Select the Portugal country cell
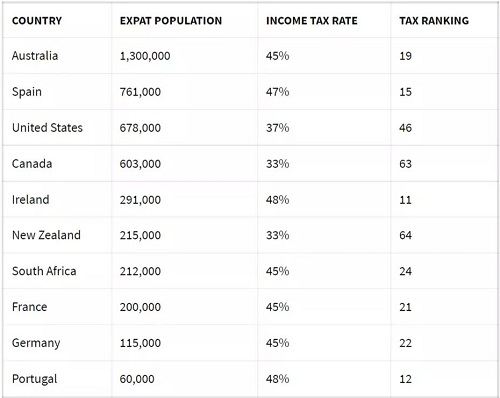Viewport: 500px width, 398px height. pyautogui.click(x=35, y=379)
